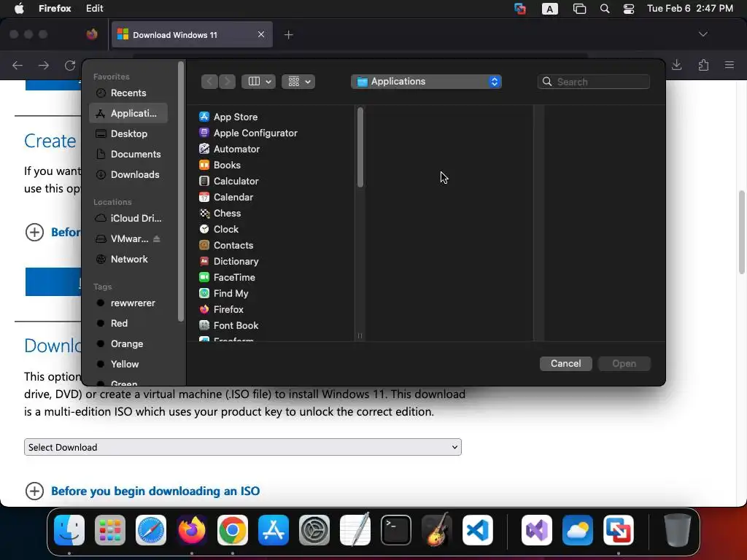
Task: Launch Google Chrome from the Dock
Action: 233,530
